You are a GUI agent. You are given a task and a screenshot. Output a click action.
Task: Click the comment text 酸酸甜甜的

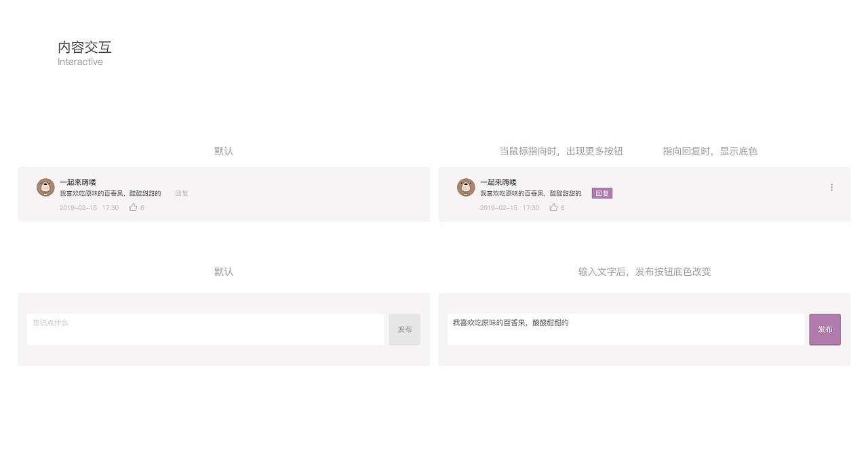(145, 193)
